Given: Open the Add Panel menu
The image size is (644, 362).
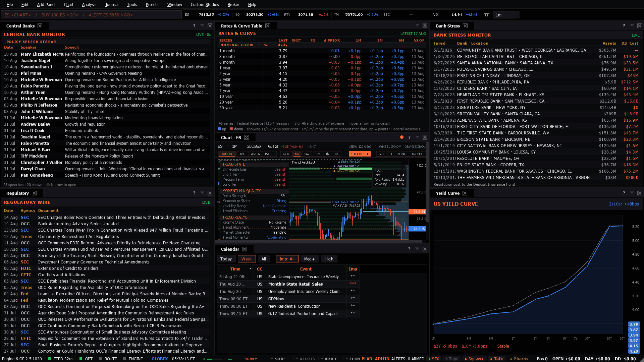Looking at the screenshot, I should pos(46,4).
